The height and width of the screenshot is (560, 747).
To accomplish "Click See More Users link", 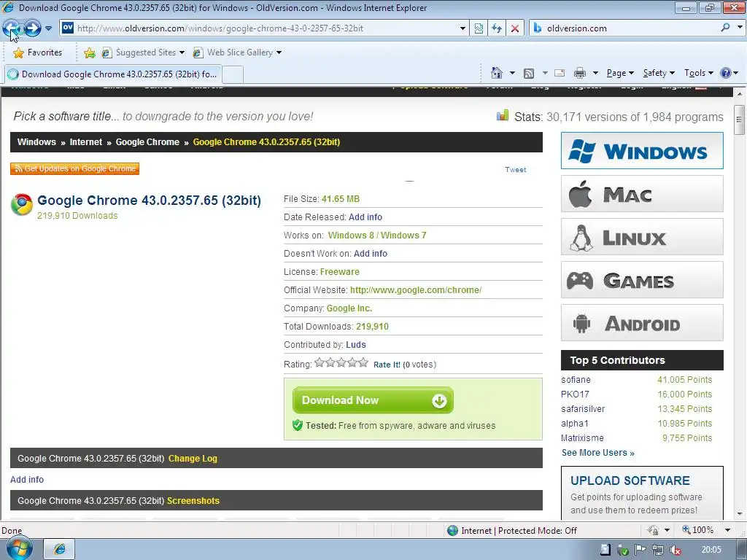I will tap(598, 453).
